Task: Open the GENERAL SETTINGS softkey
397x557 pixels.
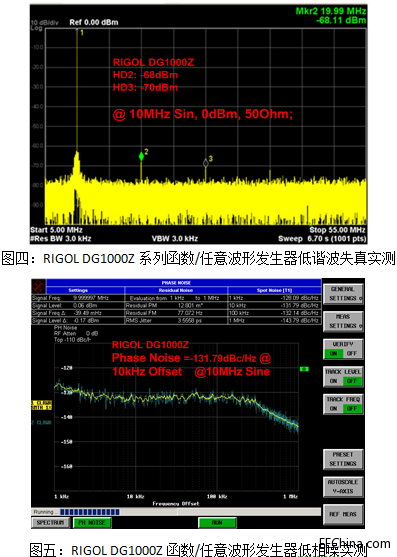Action: (x=343, y=294)
